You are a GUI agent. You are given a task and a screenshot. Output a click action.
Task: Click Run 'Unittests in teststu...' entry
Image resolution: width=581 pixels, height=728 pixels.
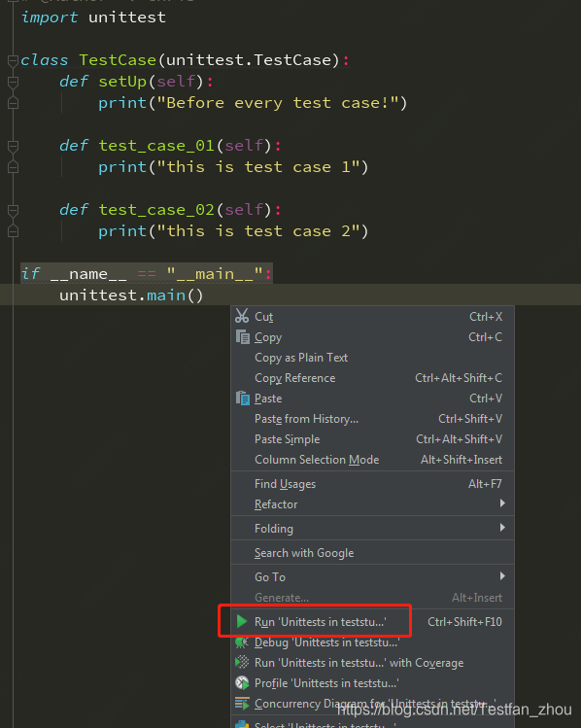[373, 622]
